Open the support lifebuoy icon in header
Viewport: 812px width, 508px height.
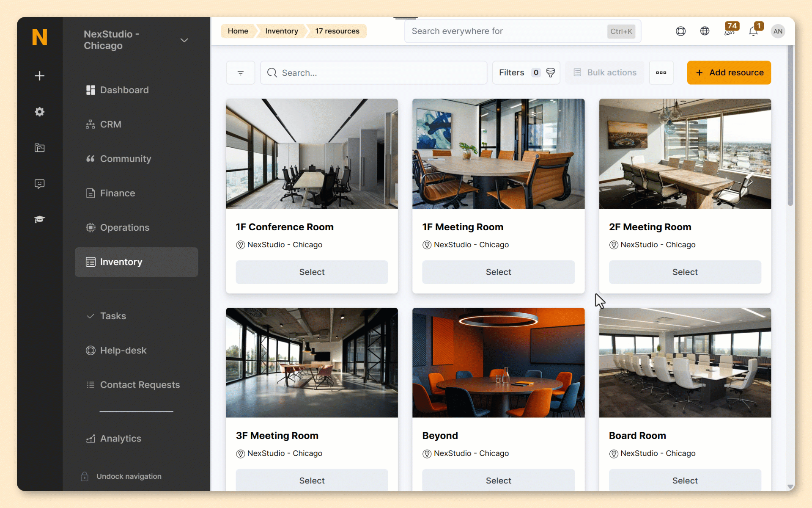click(680, 31)
